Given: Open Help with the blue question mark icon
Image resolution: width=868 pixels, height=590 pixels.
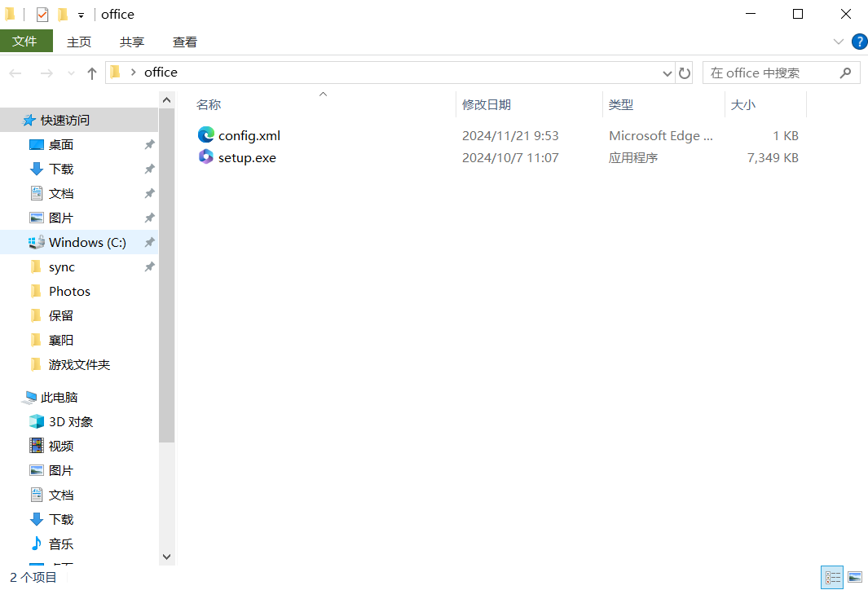Looking at the screenshot, I should 859,42.
